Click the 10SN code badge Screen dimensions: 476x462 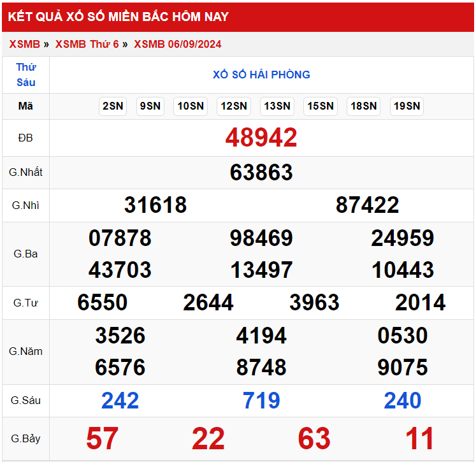191,106
